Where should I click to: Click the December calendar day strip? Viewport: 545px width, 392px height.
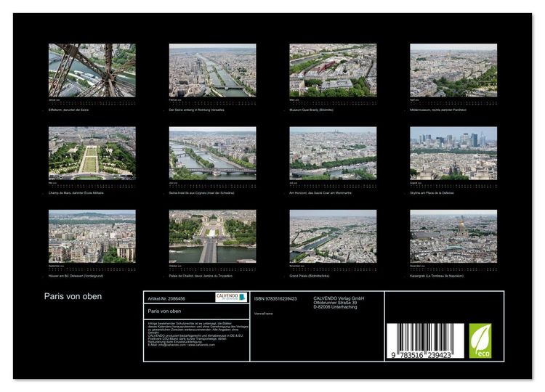tap(453, 269)
